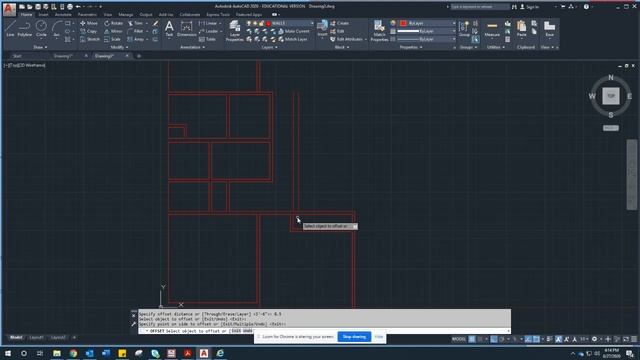Select the Polyline tool
640x360 pixels.
pos(24,29)
